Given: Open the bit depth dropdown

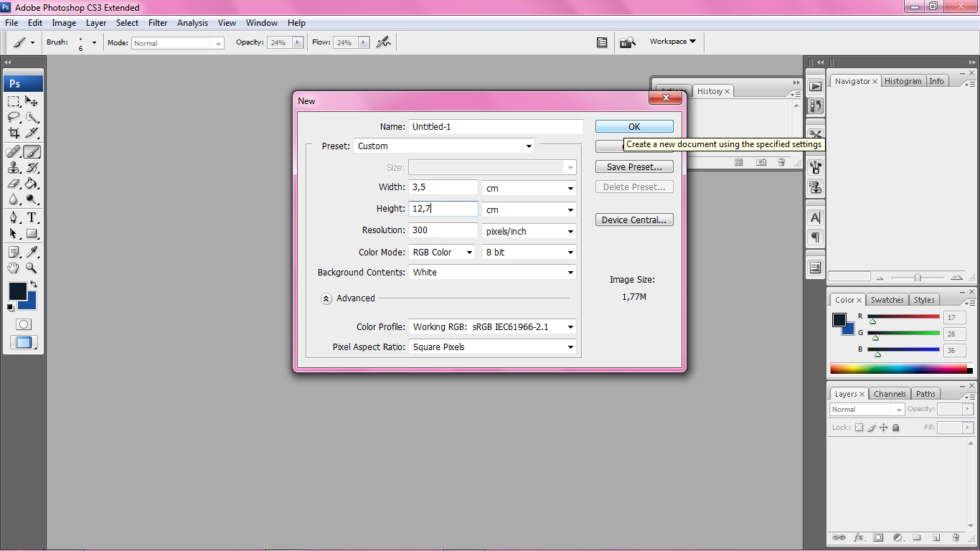Looking at the screenshot, I should pyautogui.click(x=529, y=253).
